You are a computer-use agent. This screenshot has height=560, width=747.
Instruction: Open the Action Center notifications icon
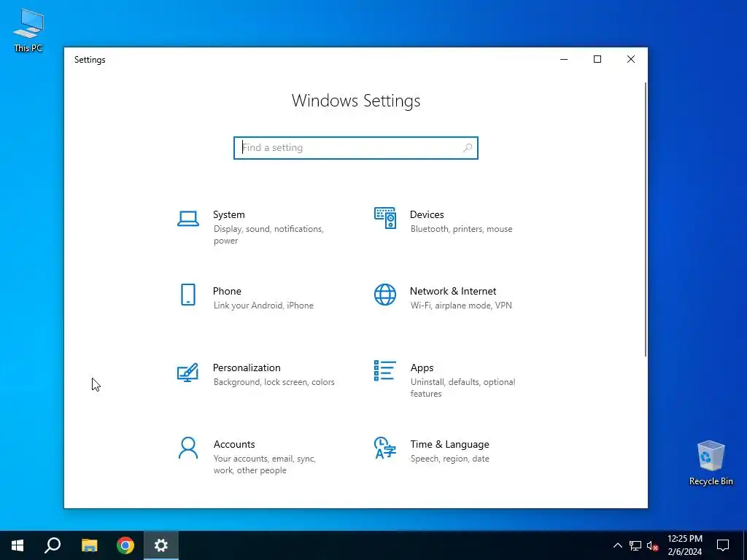tap(723, 545)
